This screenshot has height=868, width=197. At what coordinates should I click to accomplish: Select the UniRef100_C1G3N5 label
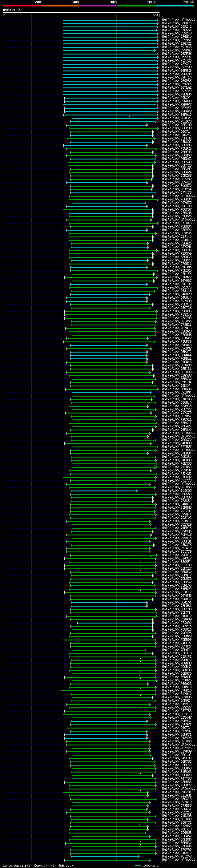(x=177, y=267)
